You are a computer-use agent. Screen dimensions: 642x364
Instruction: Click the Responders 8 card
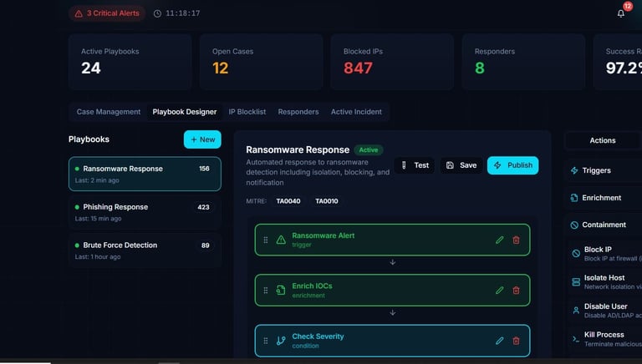(x=523, y=62)
